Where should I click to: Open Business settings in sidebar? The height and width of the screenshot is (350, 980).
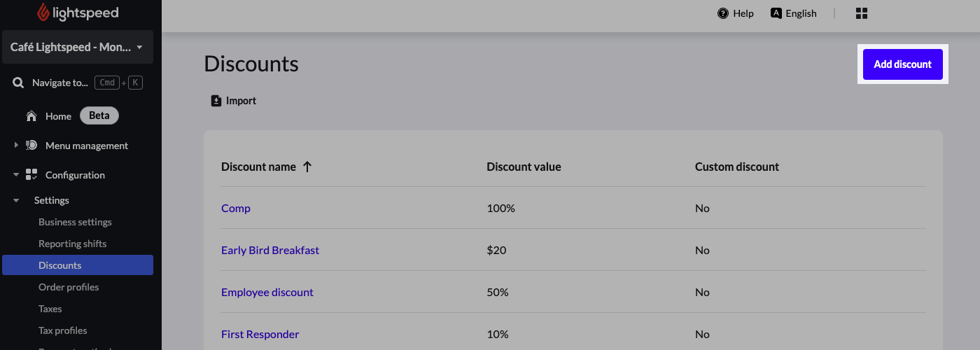[75, 222]
